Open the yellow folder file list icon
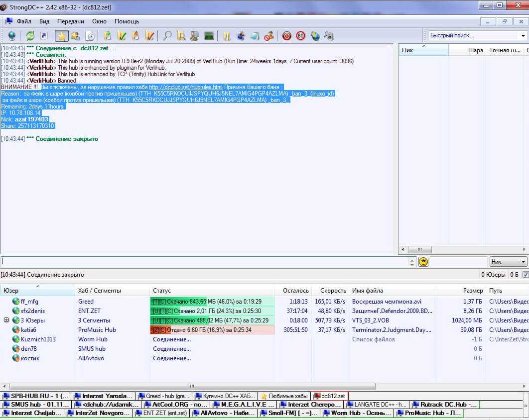529x420 pixels. pyautogui.click(x=227, y=36)
